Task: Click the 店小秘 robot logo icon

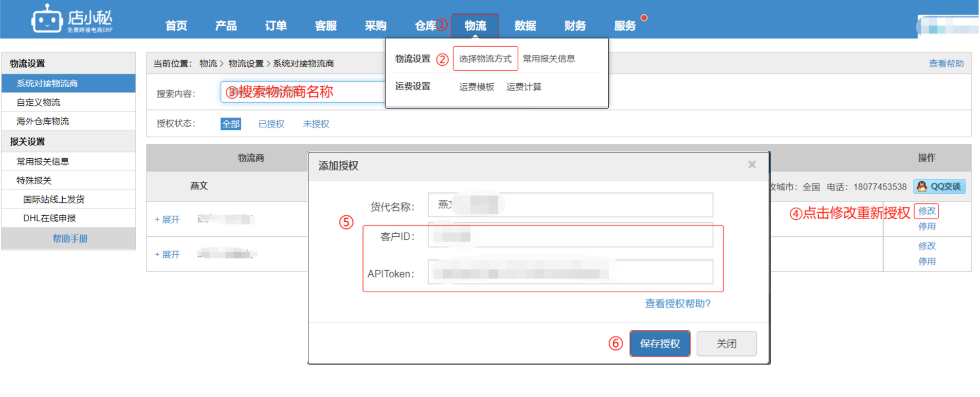Action: pos(47,20)
